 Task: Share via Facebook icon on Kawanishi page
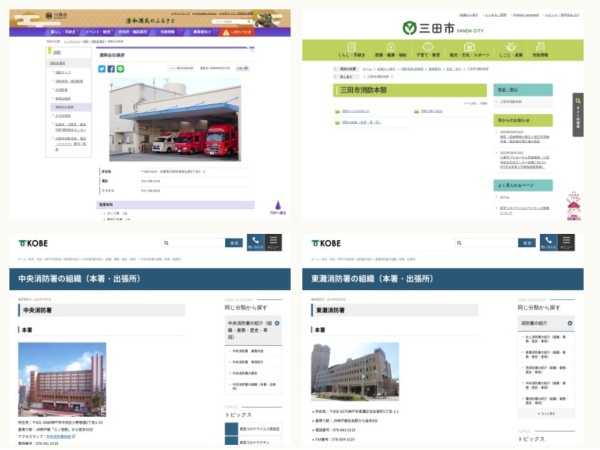click(x=111, y=69)
